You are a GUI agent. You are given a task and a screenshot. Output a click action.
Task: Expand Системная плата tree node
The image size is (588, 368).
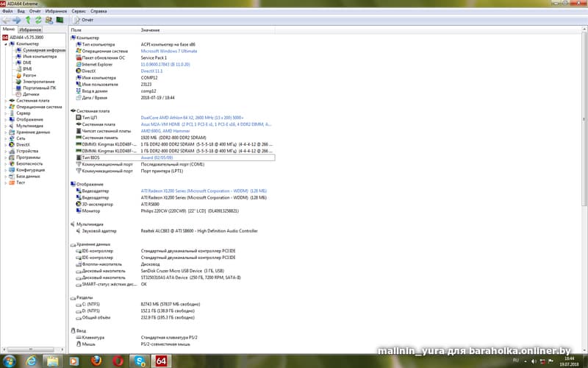pos(6,101)
